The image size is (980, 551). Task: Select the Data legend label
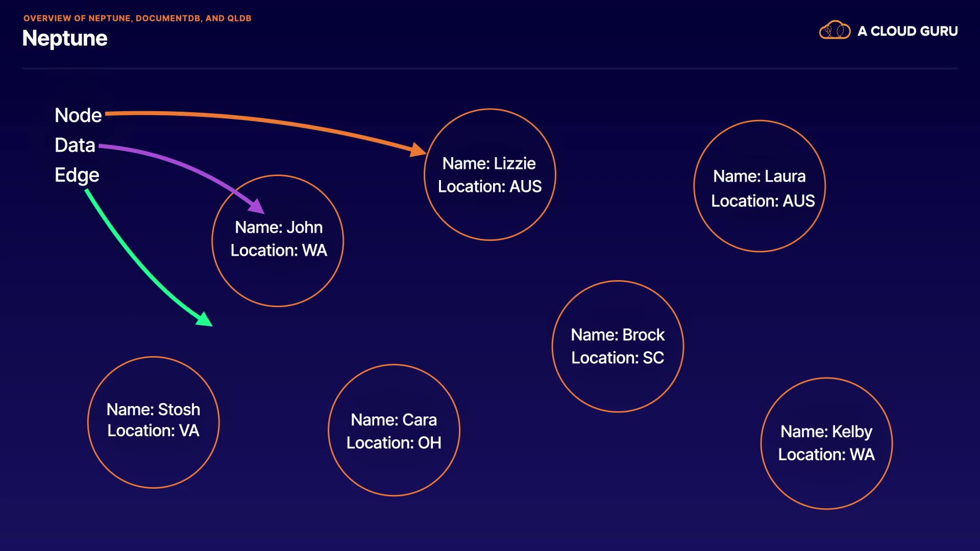(75, 145)
